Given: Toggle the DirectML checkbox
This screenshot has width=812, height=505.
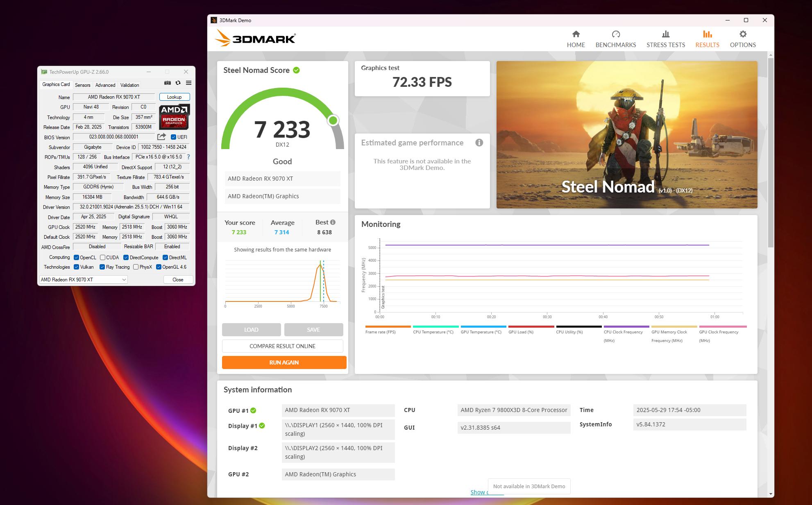Looking at the screenshot, I should (x=165, y=258).
